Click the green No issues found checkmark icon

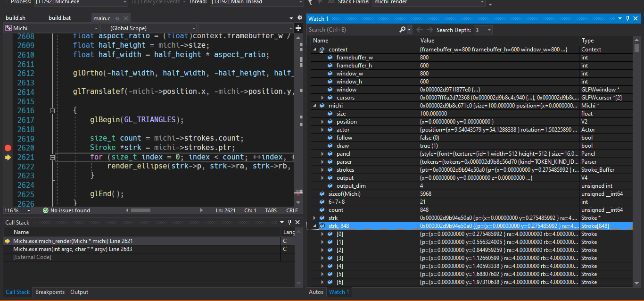(x=46, y=210)
